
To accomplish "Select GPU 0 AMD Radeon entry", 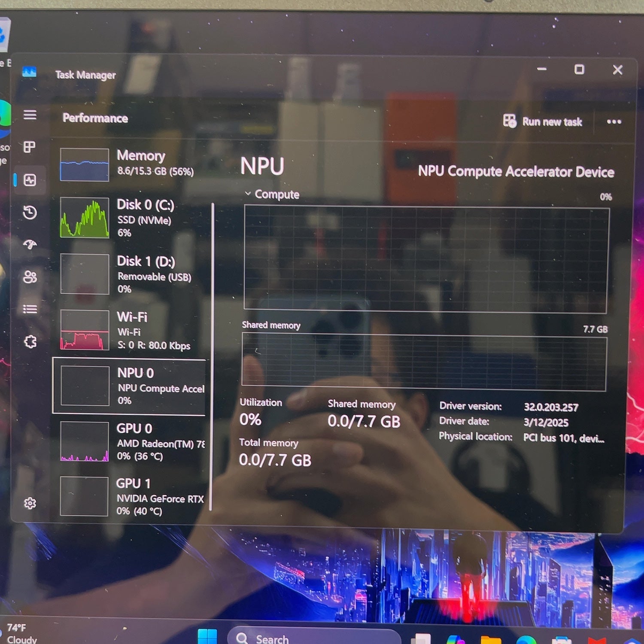I will point(129,441).
